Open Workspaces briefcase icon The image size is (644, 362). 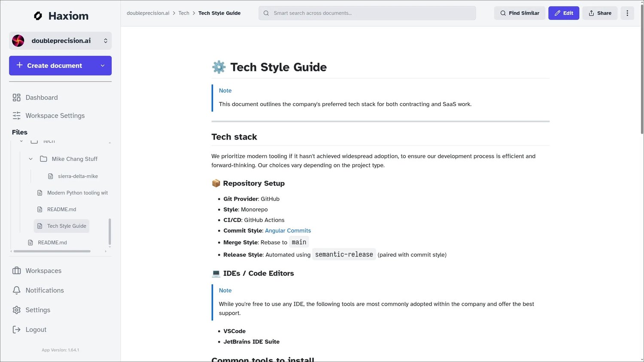[x=17, y=271]
